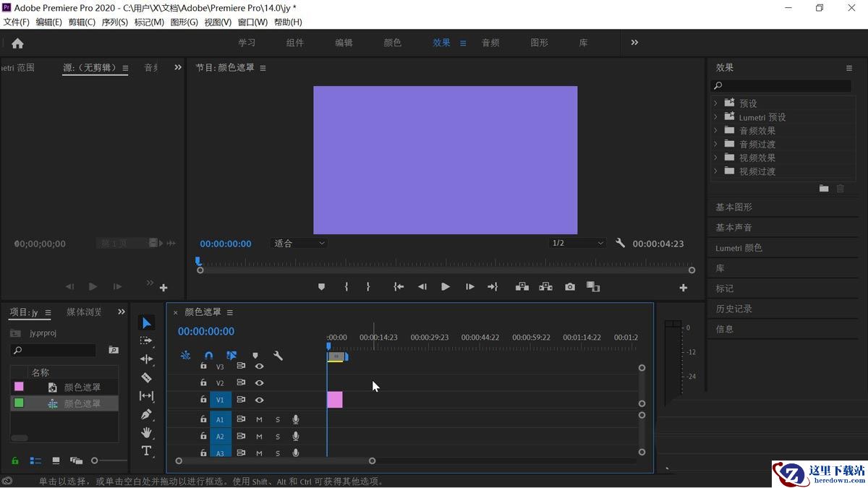The width and height of the screenshot is (868, 488).
Task: Select the Track Select Forward tool
Action: click(146, 341)
